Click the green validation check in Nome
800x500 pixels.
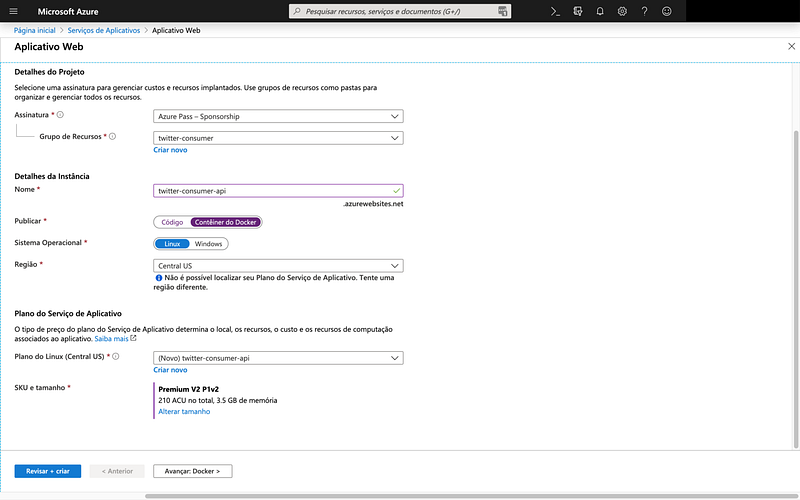click(396, 191)
